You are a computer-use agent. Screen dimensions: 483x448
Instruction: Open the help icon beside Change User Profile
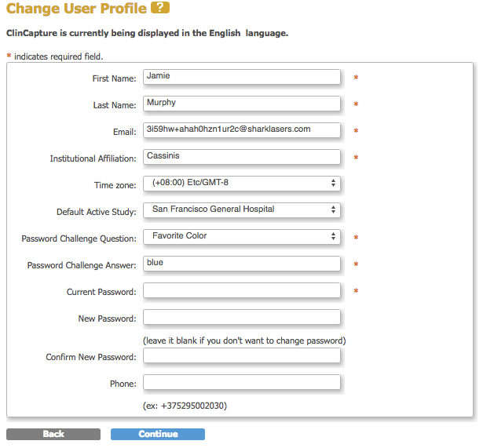click(160, 9)
